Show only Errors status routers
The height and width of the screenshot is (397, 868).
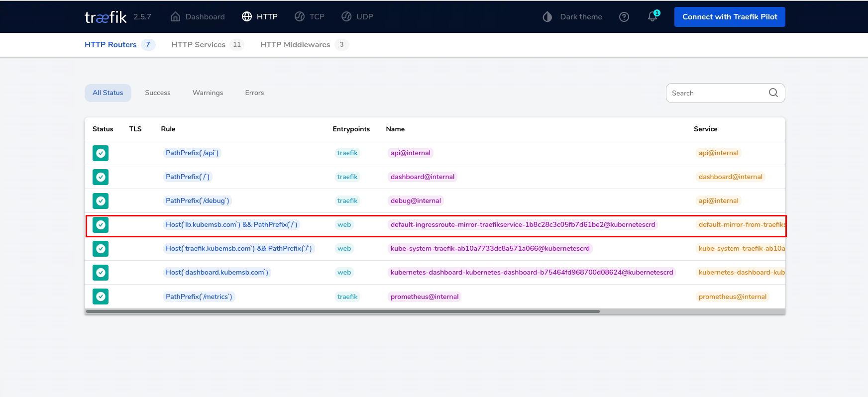tap(254, 93)
